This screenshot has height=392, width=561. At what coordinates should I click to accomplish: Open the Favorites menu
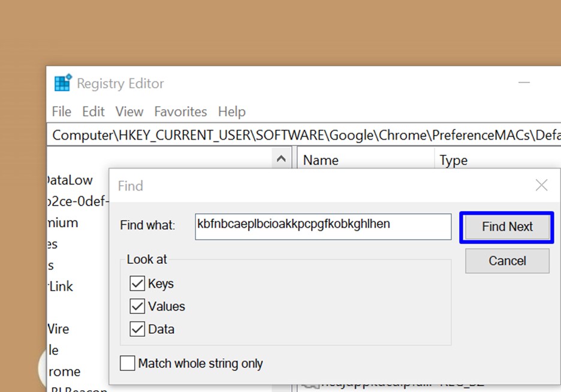180,111
